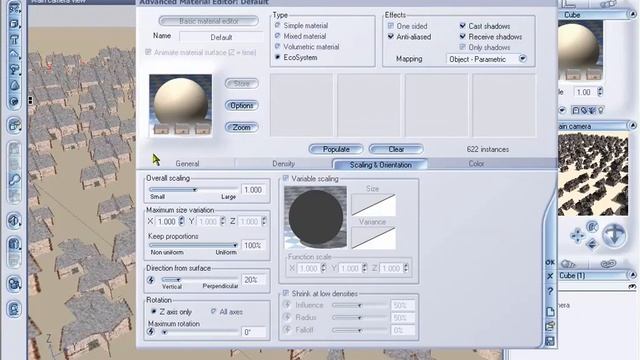Select the Simple material radio button

pyautogui.click(x=278, y=25)
